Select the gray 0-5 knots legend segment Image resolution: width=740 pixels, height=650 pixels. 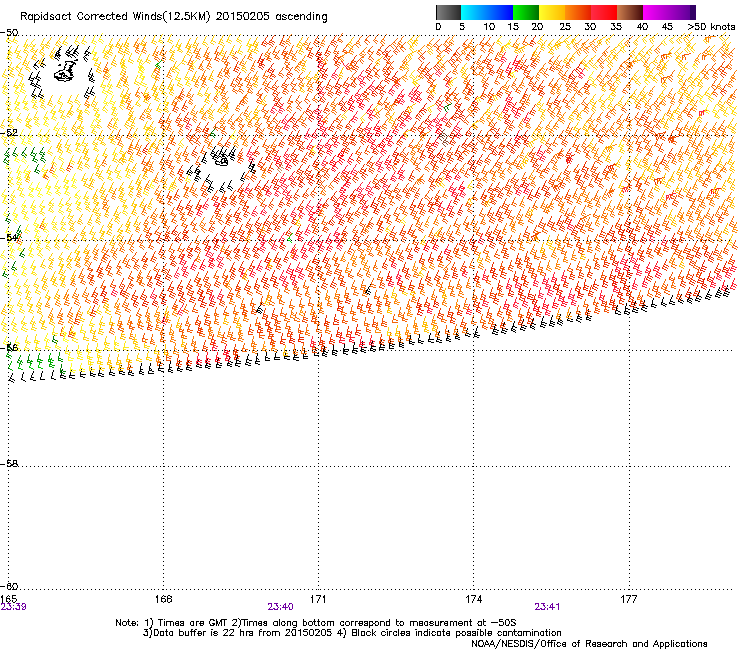click(x=448, y=12)
